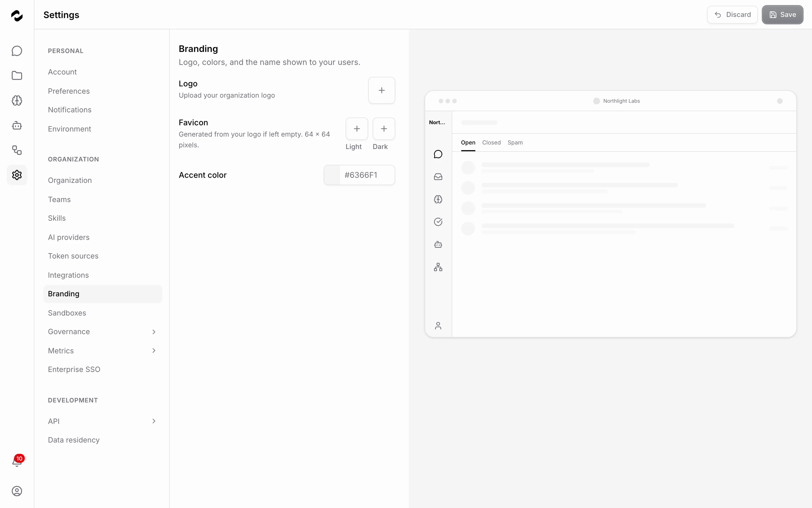Viewport: 812px width, 508px height.
Task: Click the Save button
Action: tap(782, 15)
